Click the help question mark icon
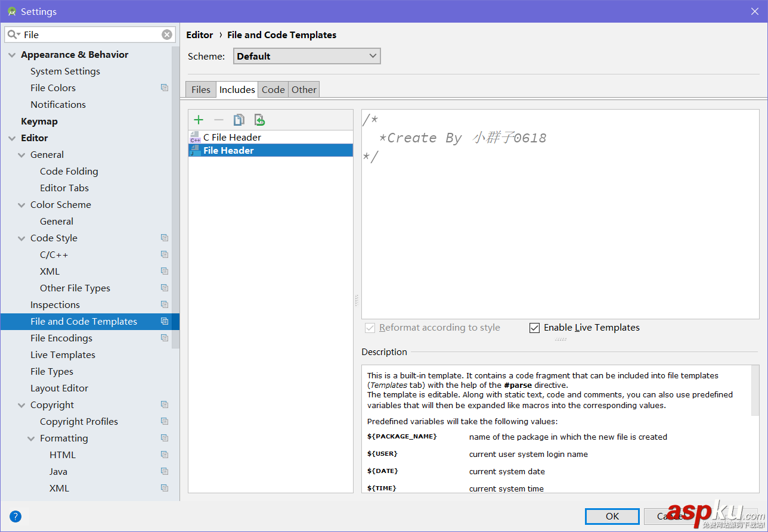Viewport: 768px width, 532px height. click(16, 517)
